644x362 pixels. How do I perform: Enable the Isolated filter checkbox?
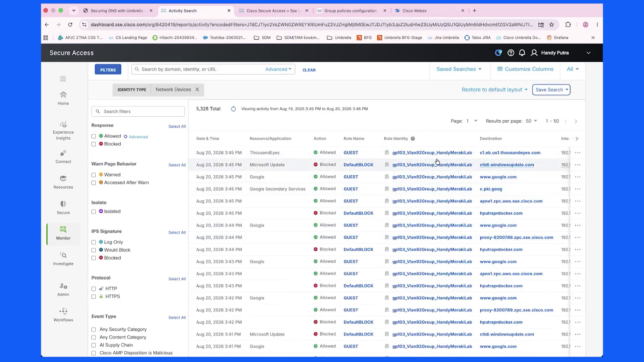point(94,212)
